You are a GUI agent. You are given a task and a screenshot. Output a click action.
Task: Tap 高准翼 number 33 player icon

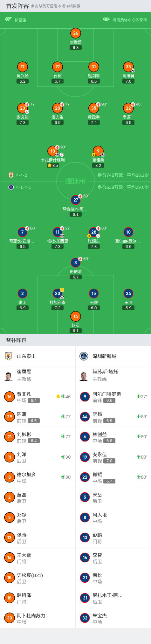point(128,67)
